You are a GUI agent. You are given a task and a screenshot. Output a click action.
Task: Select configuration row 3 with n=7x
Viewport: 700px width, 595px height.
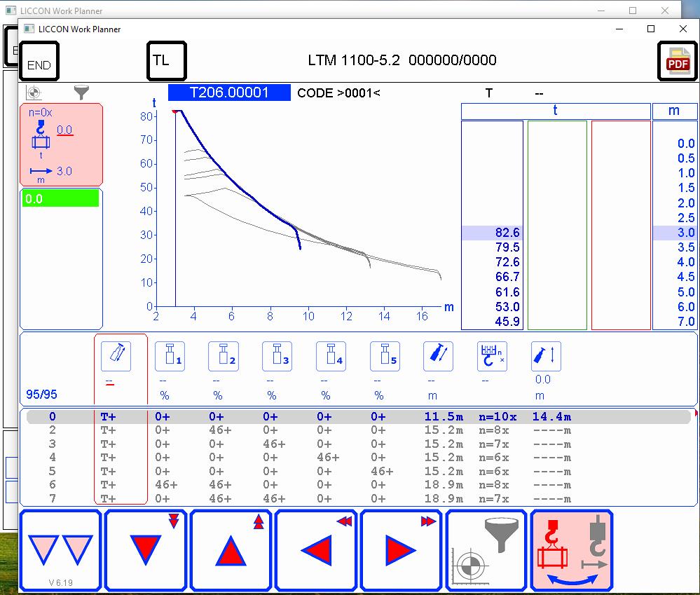click(359, 444)
